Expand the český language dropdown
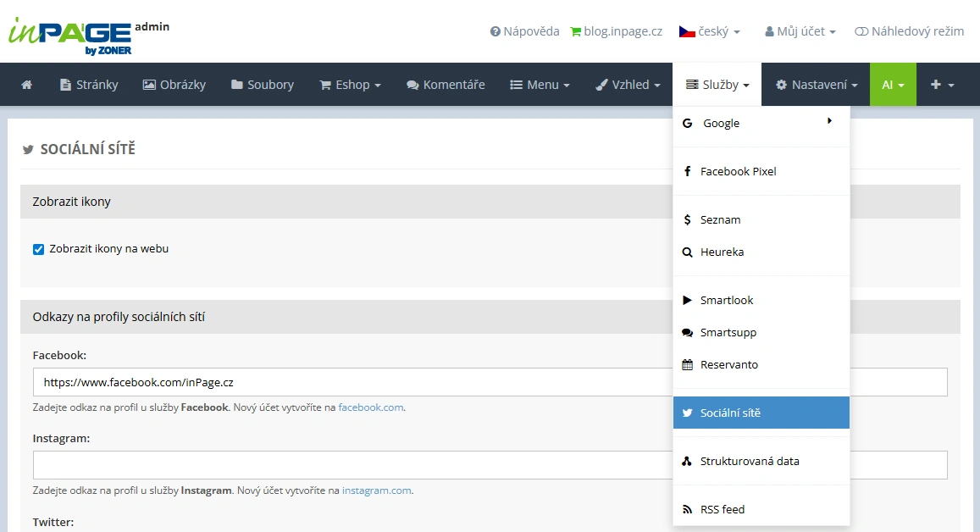Image resolution: width=980 pixels, height=532 pixels. 710,31
